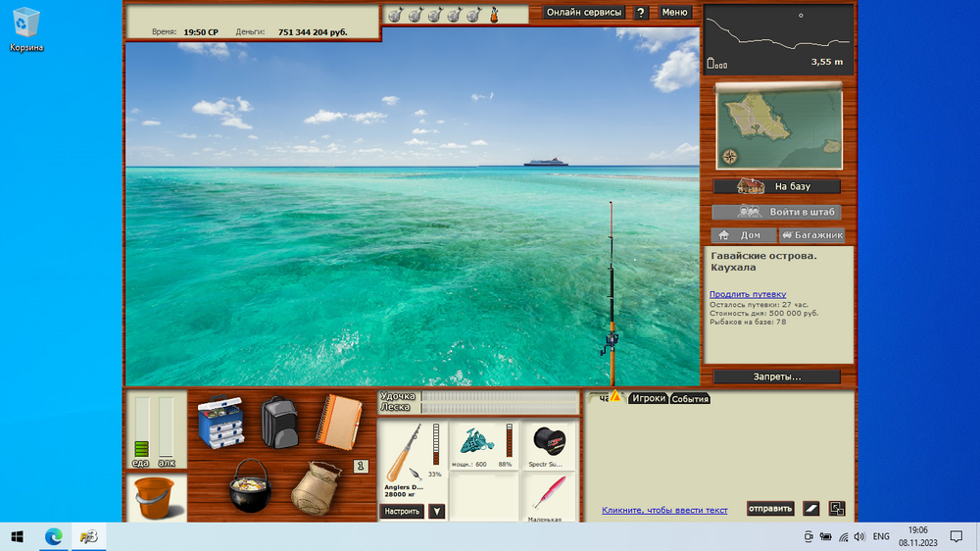Click the number 1 rod slot badge
Screen dimensions: 980x551
pyautogui.click(x=361, y=466)
